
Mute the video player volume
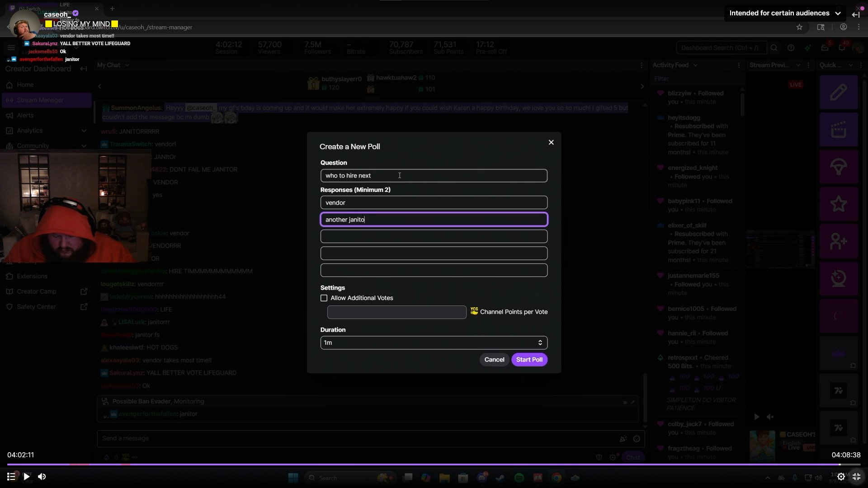point(42,476)
